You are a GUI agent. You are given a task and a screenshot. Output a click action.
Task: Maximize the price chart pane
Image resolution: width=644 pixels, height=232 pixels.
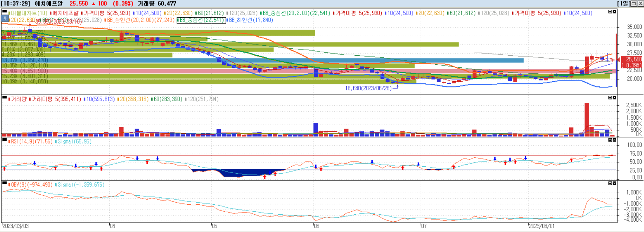[610, 12]
